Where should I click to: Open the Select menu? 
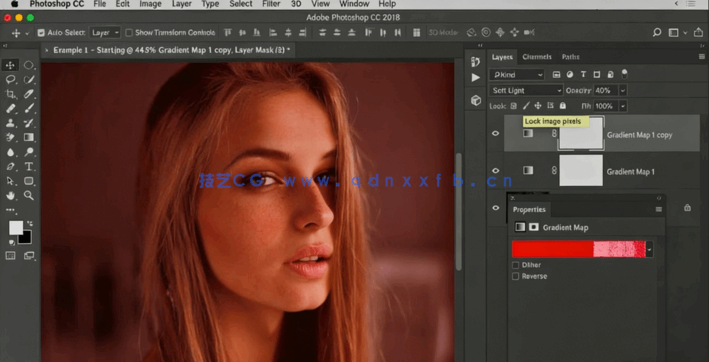241,4
